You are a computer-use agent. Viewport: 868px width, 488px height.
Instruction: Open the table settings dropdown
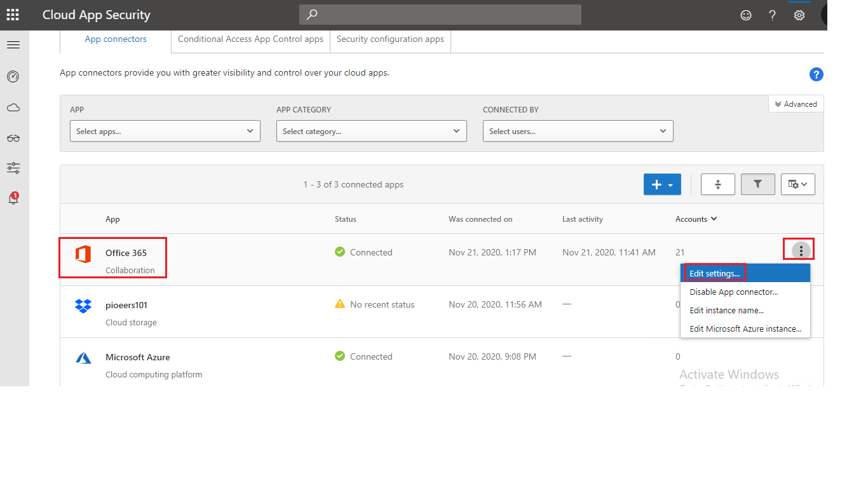[x=797, y=184]
